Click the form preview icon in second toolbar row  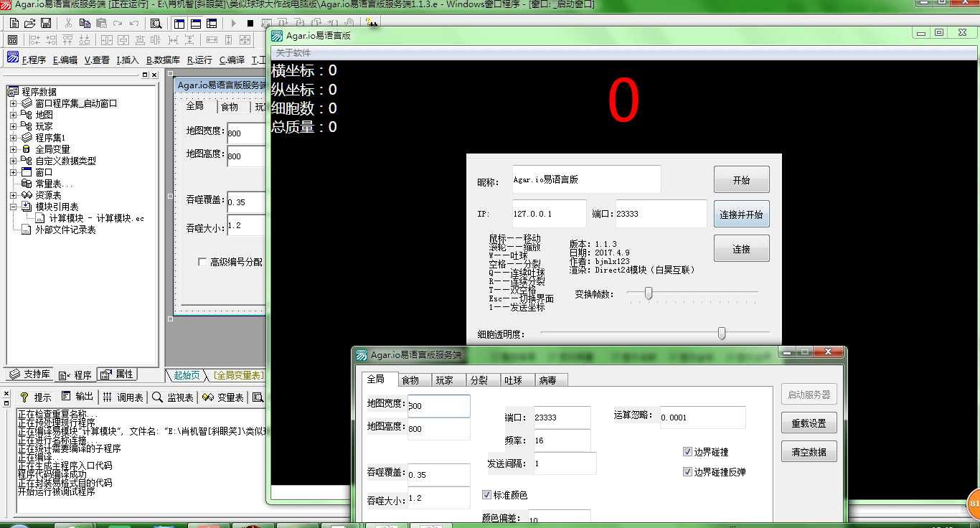click(x=12, y=40)
